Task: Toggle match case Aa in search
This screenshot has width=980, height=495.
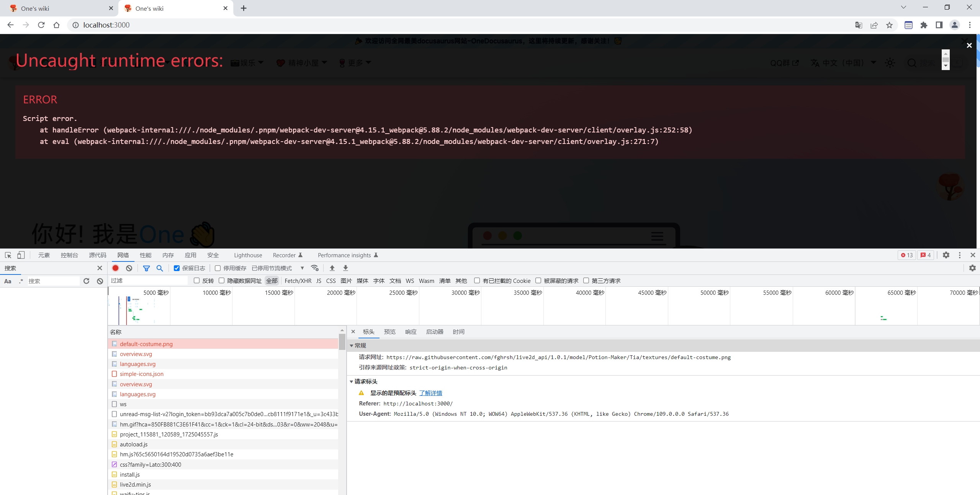Action: click(8, 281)
